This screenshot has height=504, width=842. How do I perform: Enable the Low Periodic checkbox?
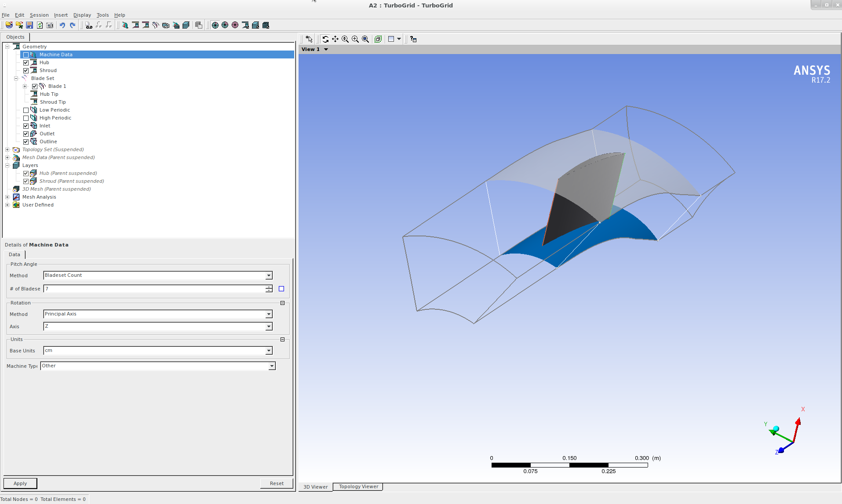coord(26,110)
